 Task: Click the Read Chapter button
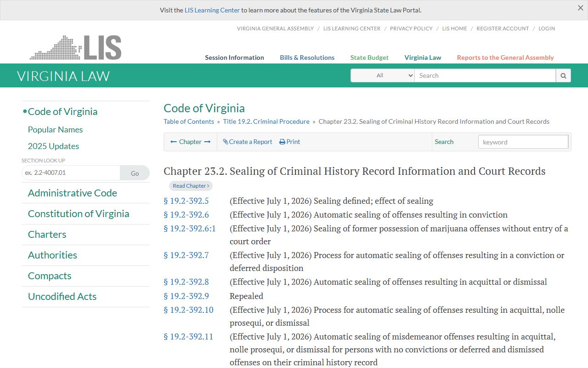(191, 186)
